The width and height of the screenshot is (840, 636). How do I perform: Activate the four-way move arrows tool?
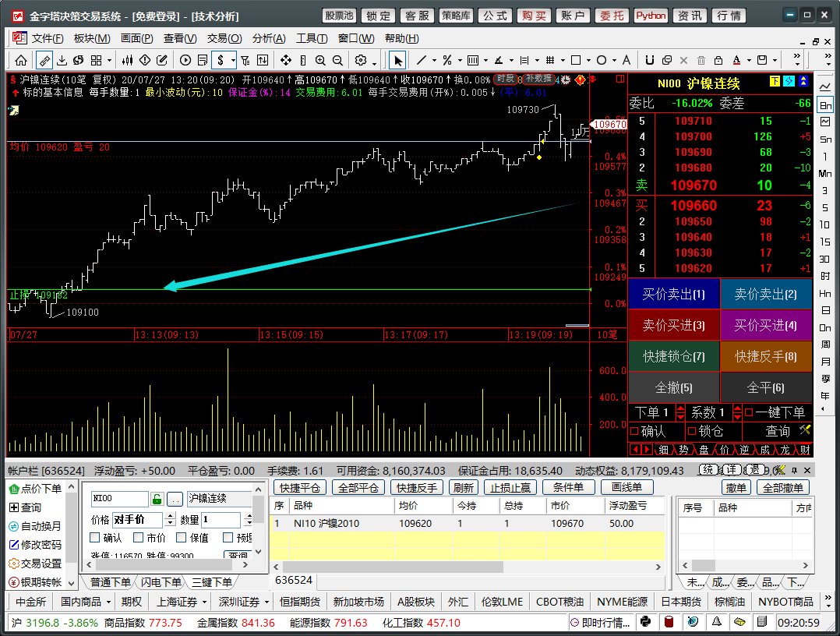click(x=285, y=60)
